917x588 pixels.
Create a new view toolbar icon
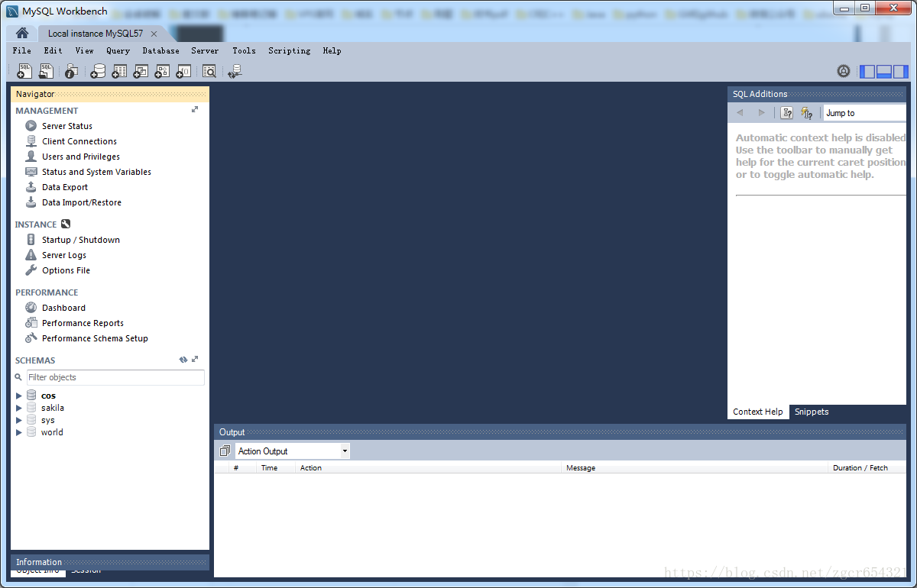[141, 71]
